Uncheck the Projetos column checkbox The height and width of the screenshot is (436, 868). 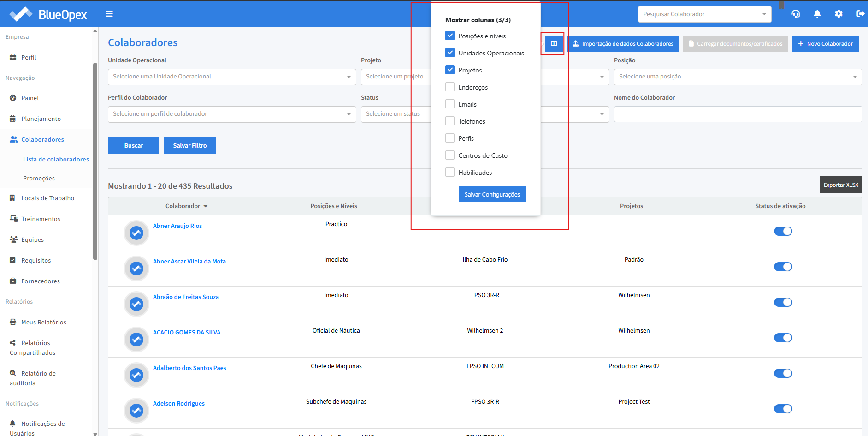(450, 70)
